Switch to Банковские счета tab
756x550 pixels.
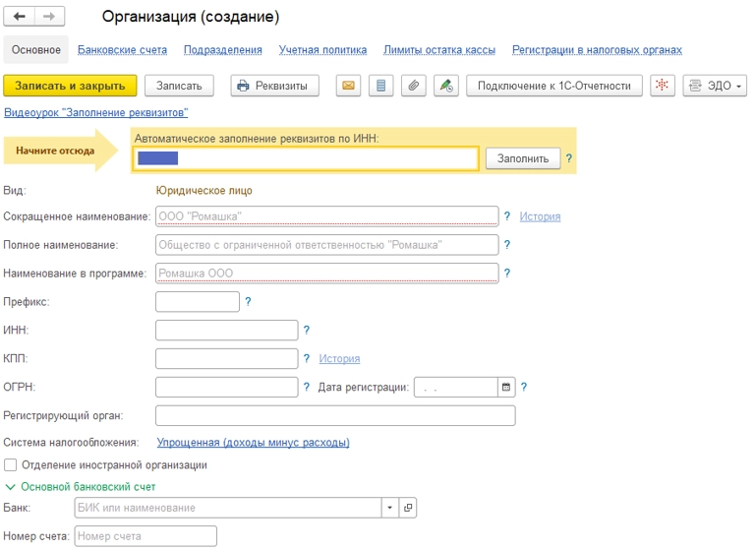point(123,50)
